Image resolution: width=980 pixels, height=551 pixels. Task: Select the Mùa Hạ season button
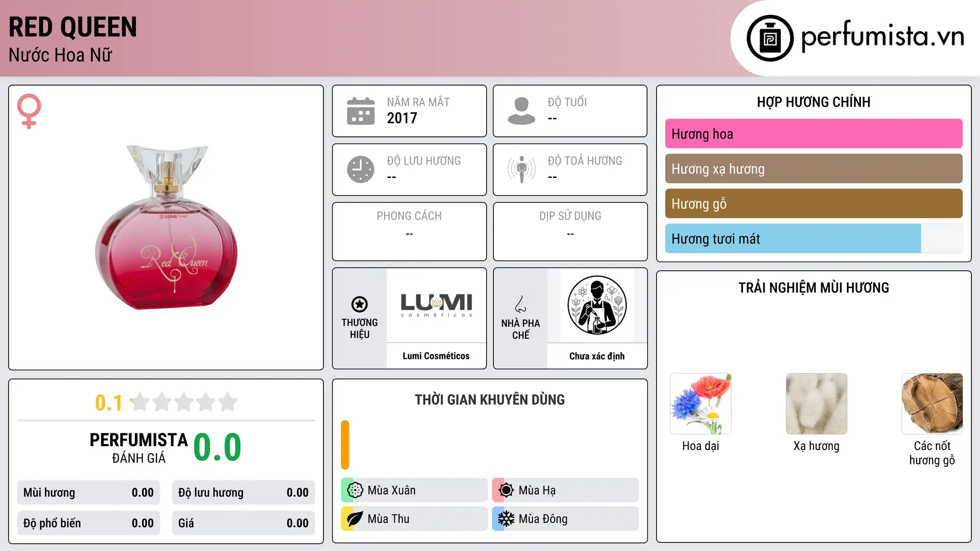click(x=566, y=490)
